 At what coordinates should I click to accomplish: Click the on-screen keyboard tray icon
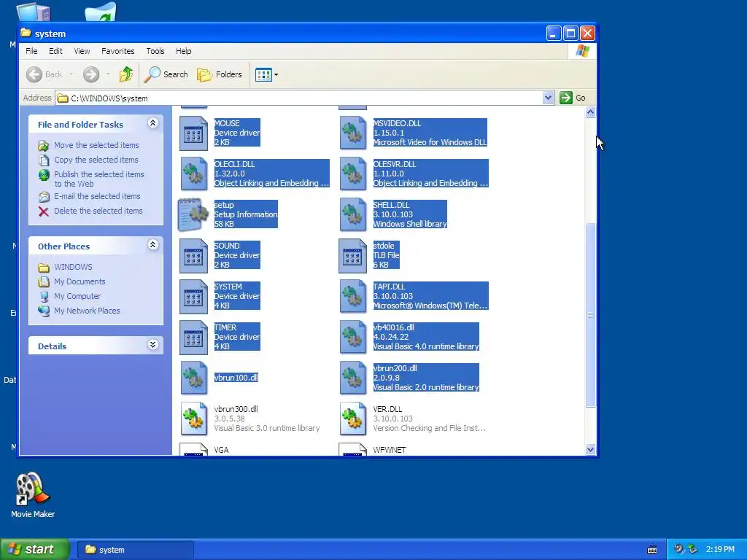652,550
